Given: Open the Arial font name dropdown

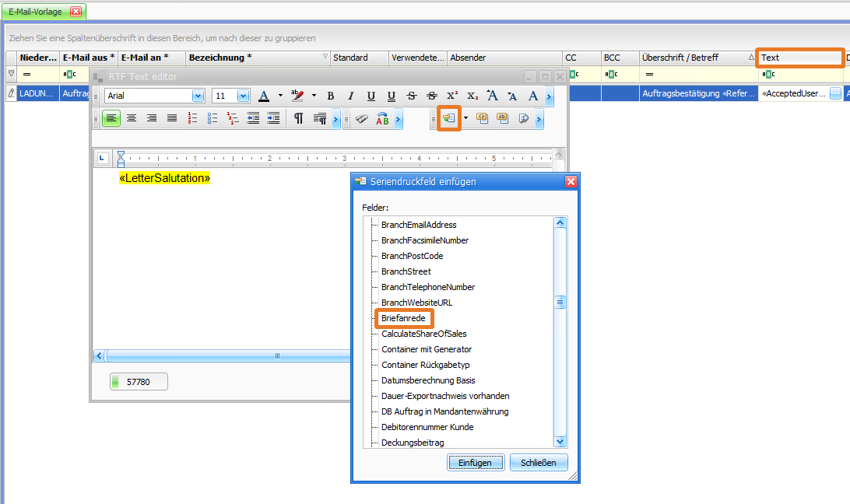Looking at the screenshot, I should click(198, 96).
